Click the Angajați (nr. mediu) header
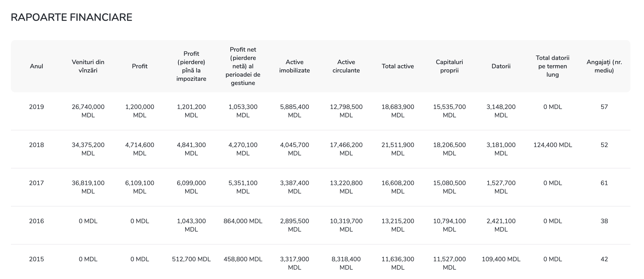Image resolution: width=644 pixels, height=279 pixels. pos(604,66)
